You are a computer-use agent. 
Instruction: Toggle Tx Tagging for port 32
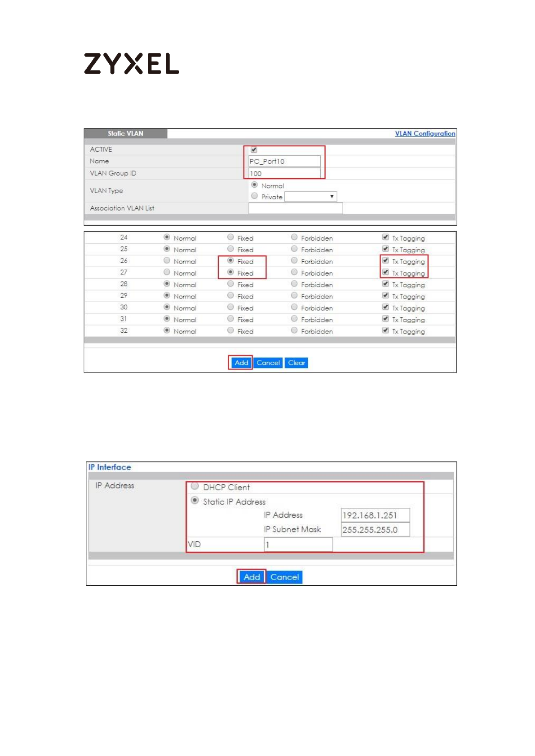(x=385, y=330)
